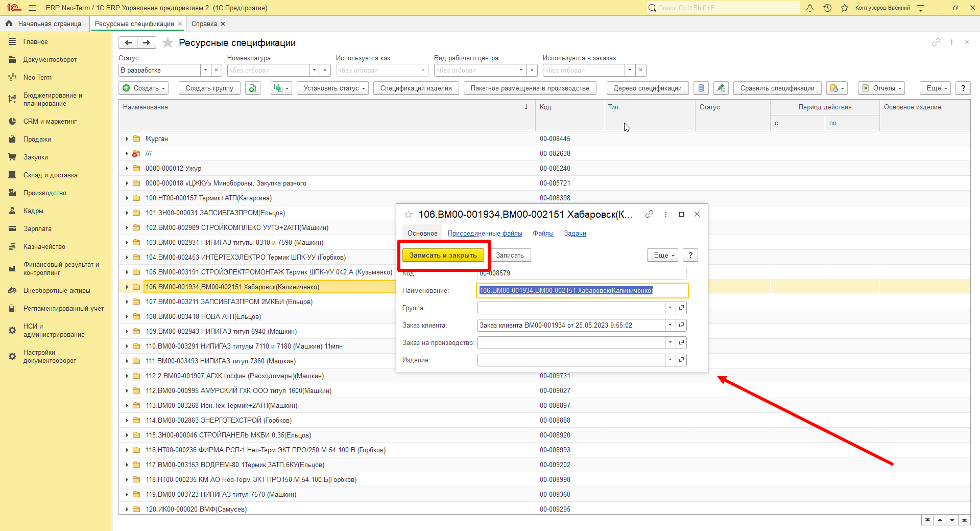Click Сравнить спецификации button
The width and height of the screenshot is (980, 531).
click(777, 88)
